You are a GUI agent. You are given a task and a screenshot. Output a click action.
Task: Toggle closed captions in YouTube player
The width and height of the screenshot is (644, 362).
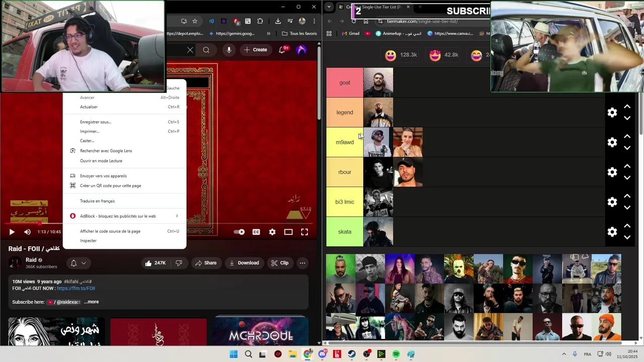point(256,232)
